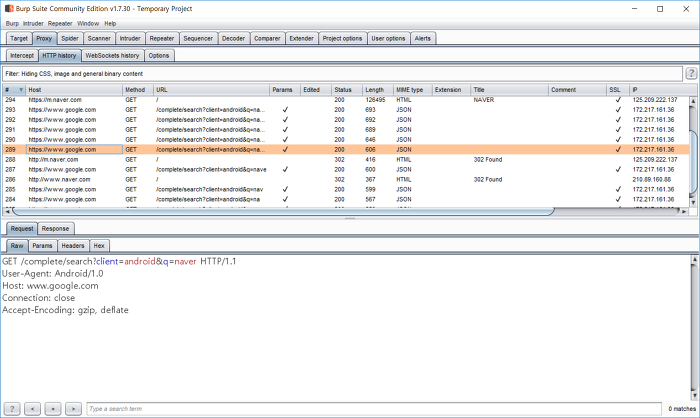
Task: Focus the search term input field
Action: click(374, 409)
